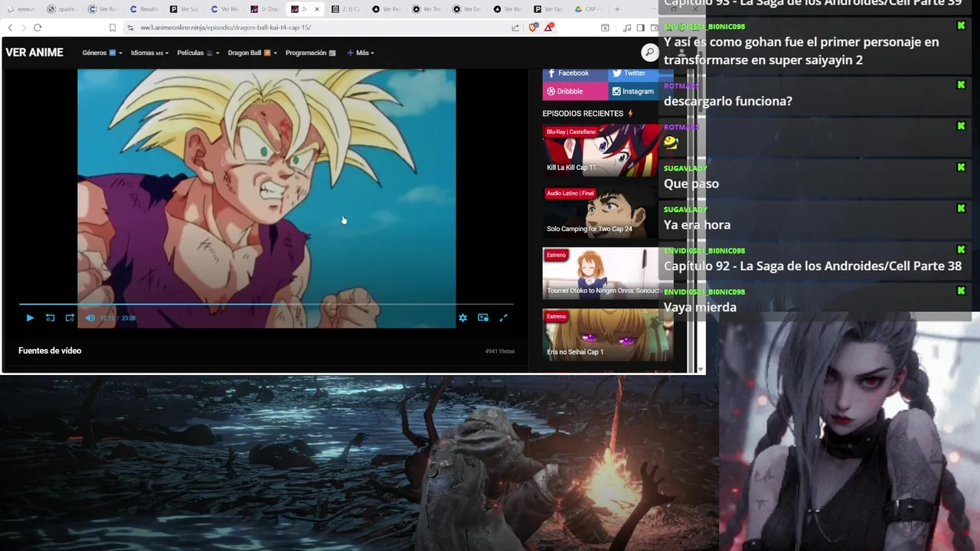980x551 pixels.
Task: Open the Brave Shields lion icon
Action: [x=534, y=28]
